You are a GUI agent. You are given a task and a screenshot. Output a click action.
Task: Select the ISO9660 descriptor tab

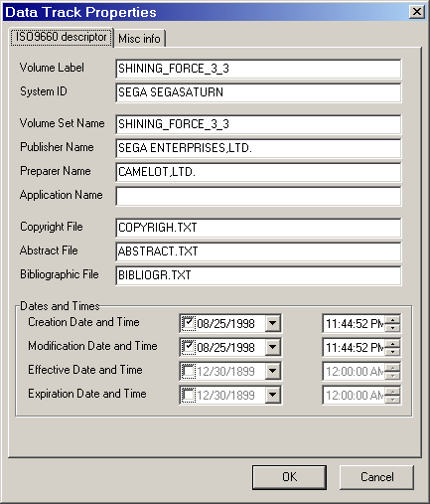62,37
